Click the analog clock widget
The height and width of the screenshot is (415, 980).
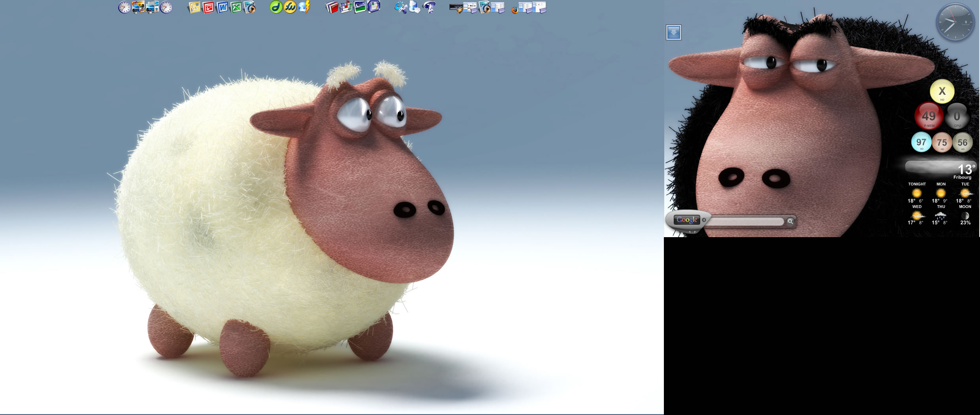955,22
